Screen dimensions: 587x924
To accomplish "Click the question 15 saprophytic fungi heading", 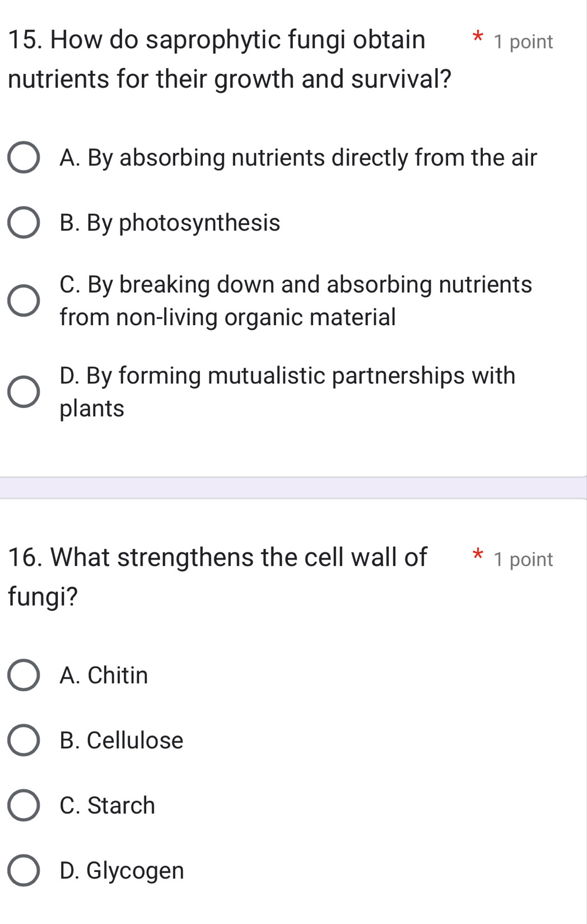I will pos(230,59).
